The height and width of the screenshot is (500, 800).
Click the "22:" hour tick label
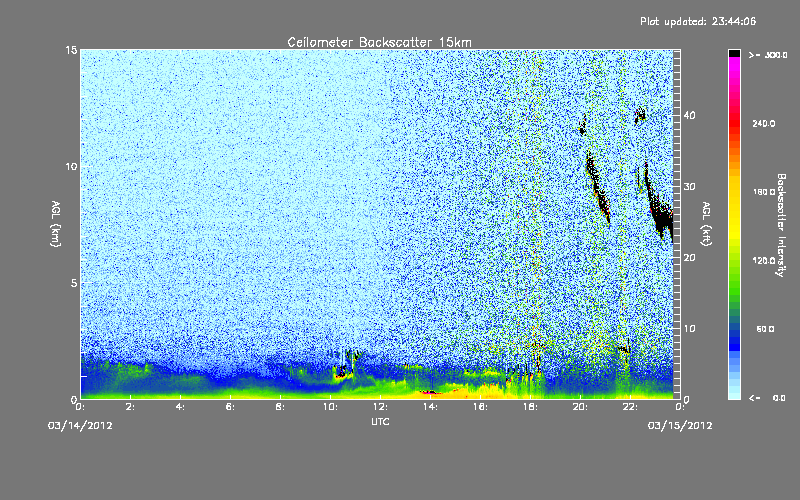pos(630,407)
